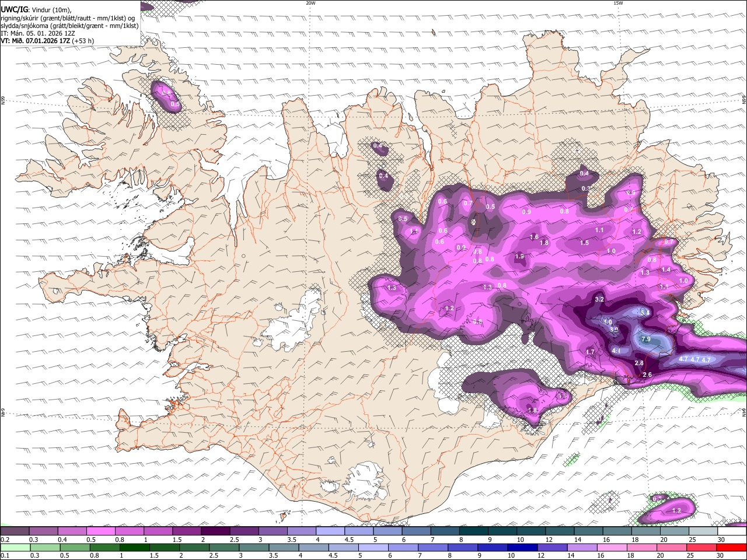The width and height of the screenshot is (747, 560).
Task: Click the 1.5 value label on the map
Action: click(x=584, y=243)
